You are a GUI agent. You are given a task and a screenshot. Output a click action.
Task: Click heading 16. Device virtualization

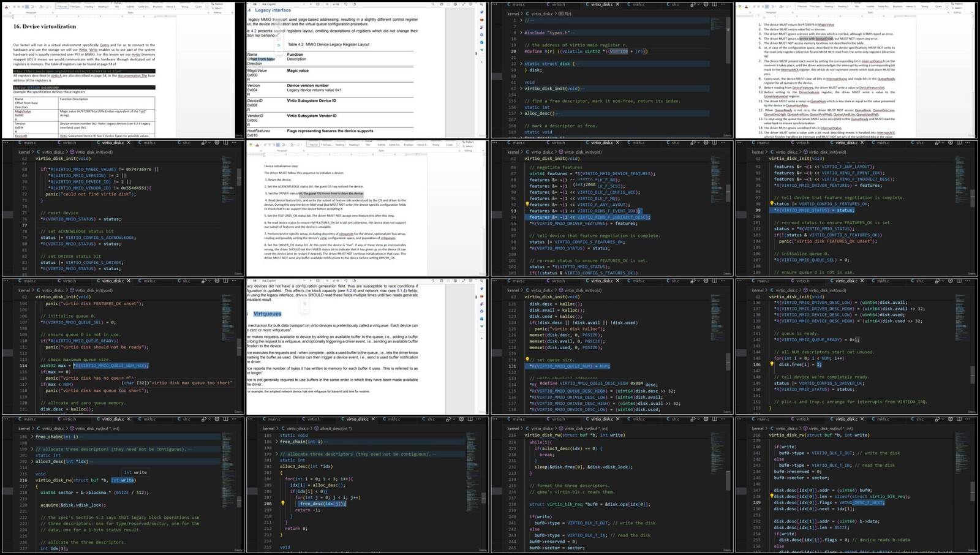coord(45,27)
